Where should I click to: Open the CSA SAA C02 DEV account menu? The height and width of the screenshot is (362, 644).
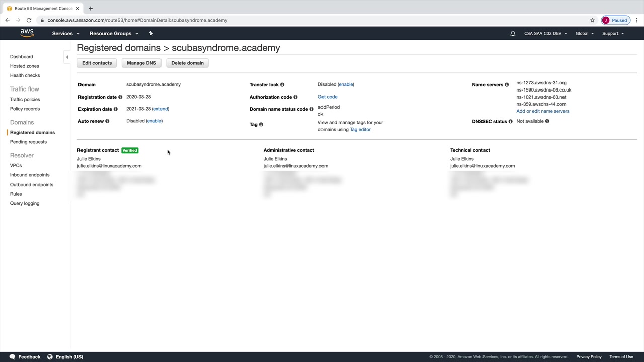click(545, 34)
